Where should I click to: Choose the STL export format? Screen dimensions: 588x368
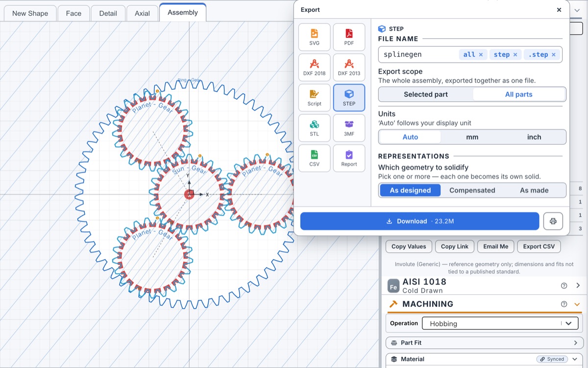click(314, 128)
